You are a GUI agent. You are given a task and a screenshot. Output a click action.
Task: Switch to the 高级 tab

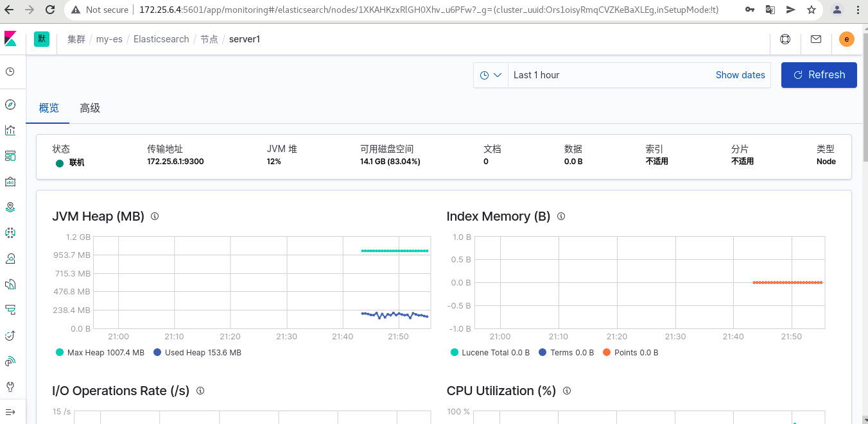click(x=90, y=108)
